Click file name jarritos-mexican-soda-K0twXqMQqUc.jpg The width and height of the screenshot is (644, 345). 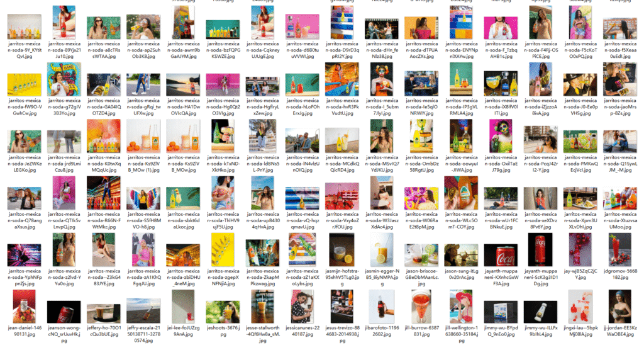(104, 164)
